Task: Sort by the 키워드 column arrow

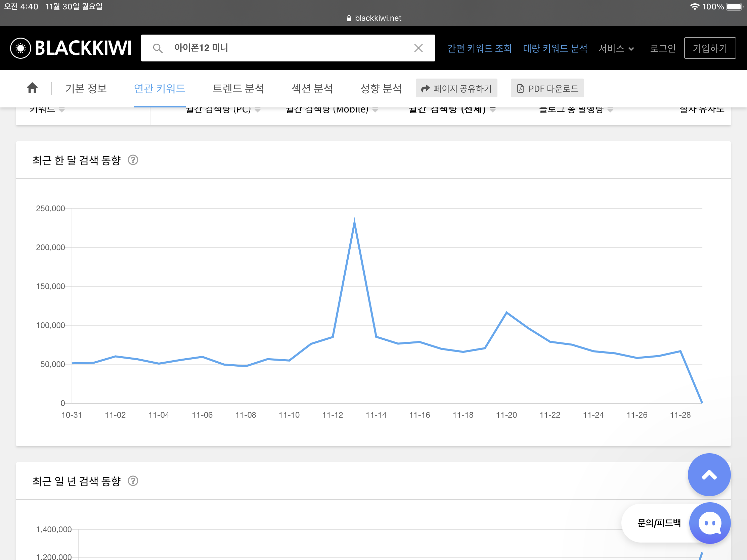Action: 62,110
